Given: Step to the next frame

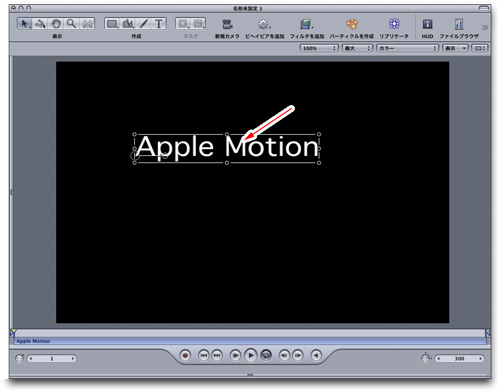Looking at the screenshot, I should click(x=298, y=355).
